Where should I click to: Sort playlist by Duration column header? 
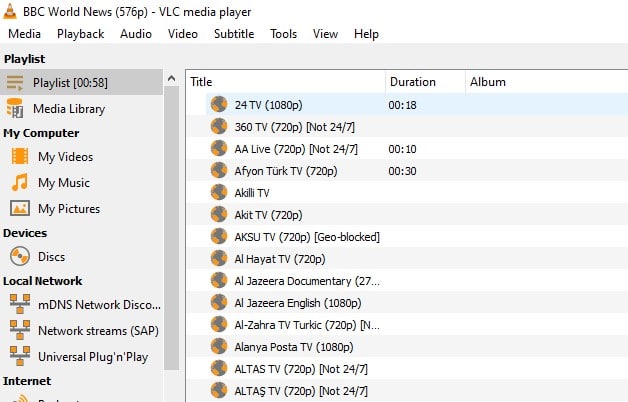(x=425, y=82)
